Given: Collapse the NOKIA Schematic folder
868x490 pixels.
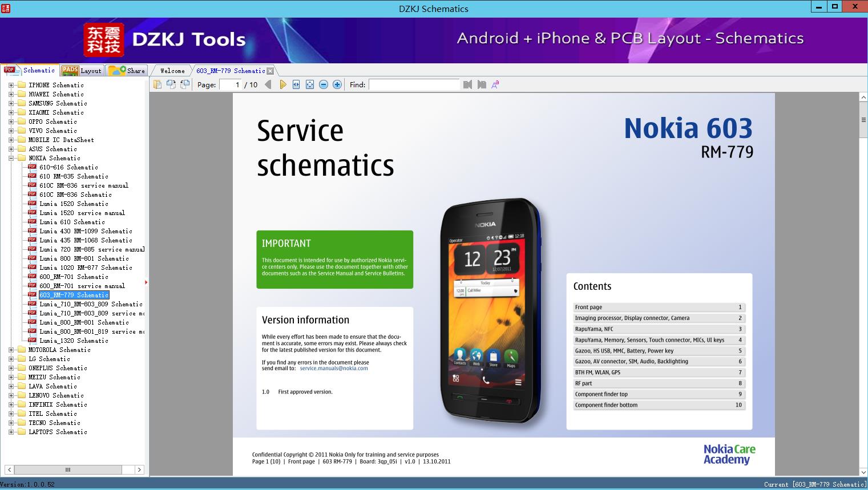Looking at the screenshot, I should [11, 158].
